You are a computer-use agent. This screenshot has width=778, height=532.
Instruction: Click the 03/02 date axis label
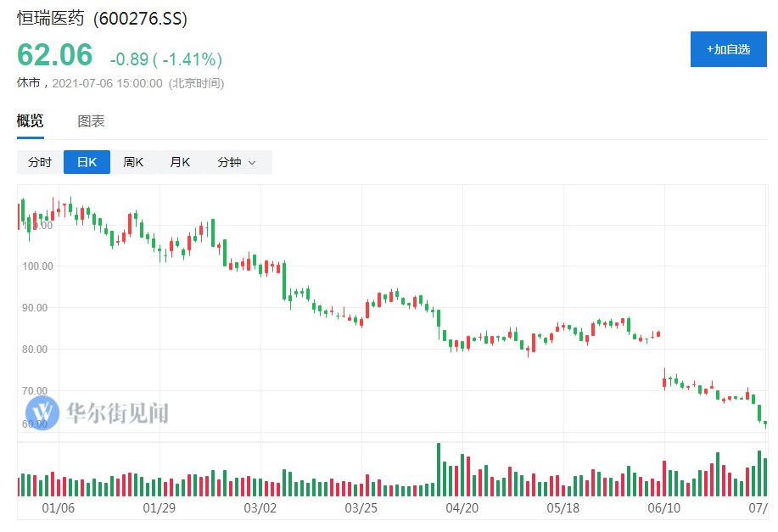point(260,508)
